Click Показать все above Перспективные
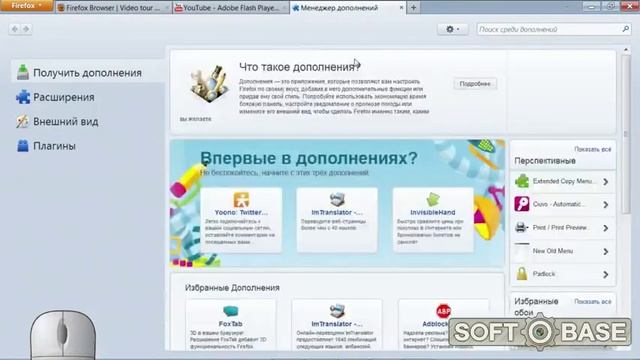 tap(593, 149)
